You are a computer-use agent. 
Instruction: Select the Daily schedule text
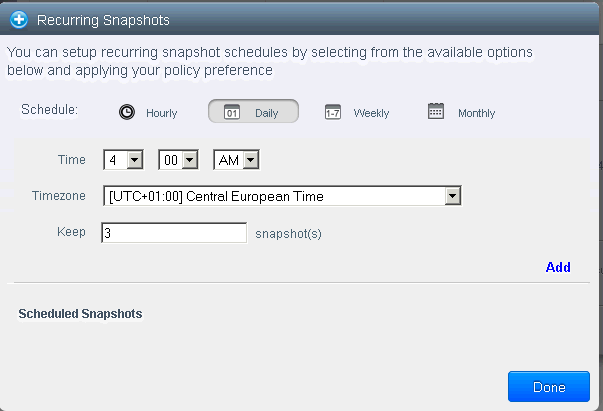pos(266,114)
